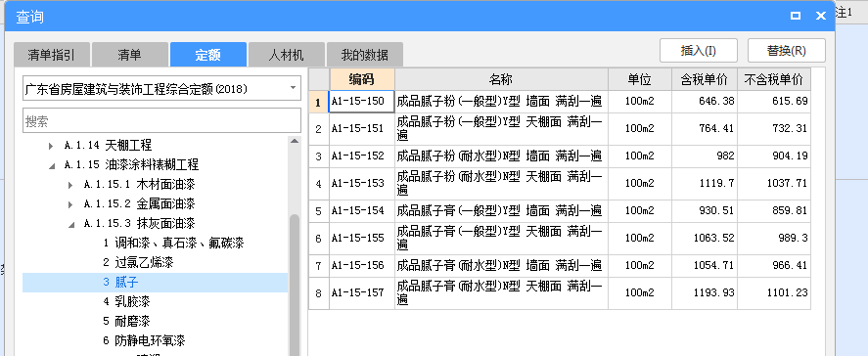Select 5 耐磨漆 tree item
Screen dimensions: 868x356
(126, 321)
